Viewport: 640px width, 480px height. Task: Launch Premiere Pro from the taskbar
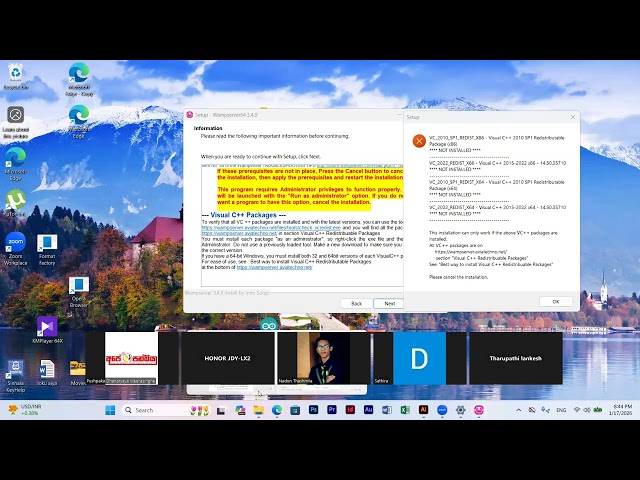click(332, 410)
